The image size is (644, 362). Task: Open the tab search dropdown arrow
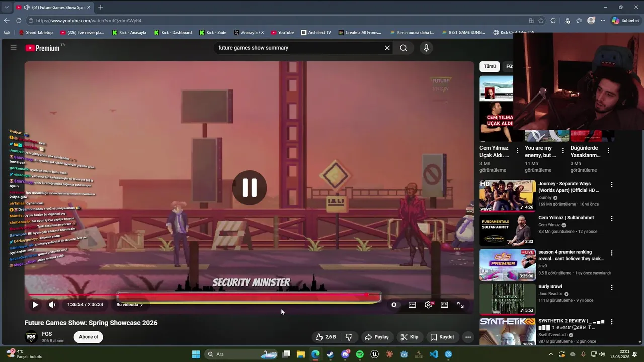click(6, 7)
